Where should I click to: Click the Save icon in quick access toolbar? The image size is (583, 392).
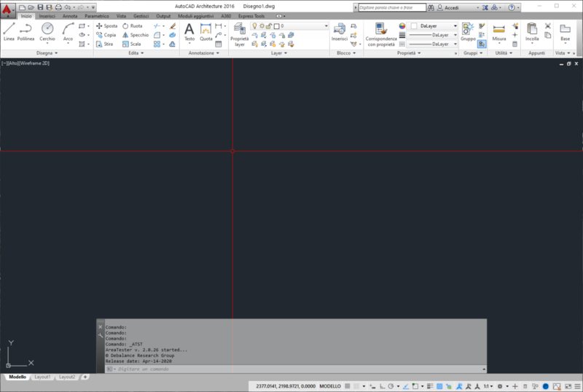[40, 7]
